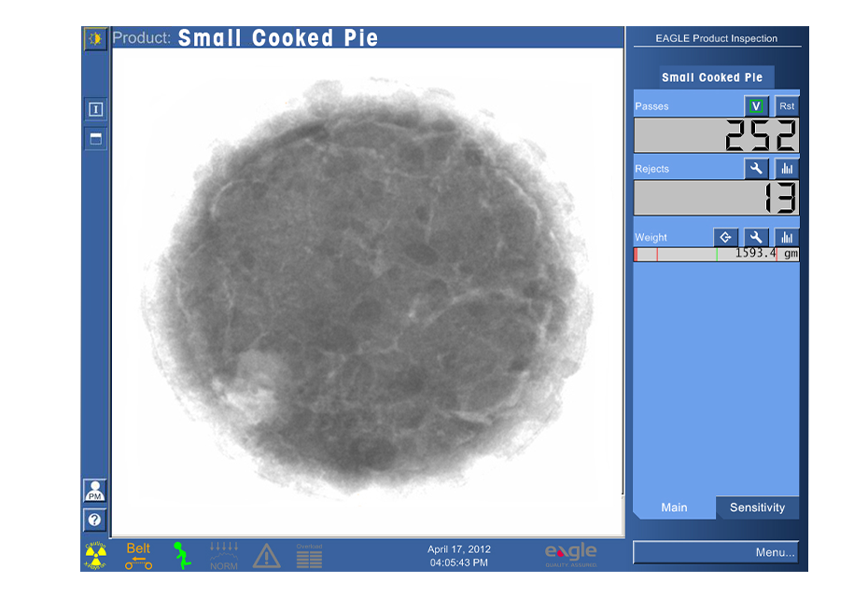Reset the Passes counter with Rst
Viewport: 868px width, 597px height.
[x=787, y=106]
